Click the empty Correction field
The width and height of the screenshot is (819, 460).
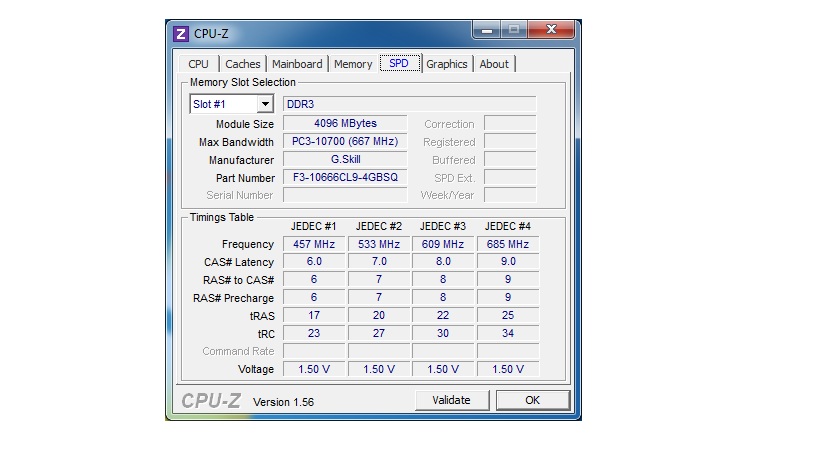click(510, 123)
